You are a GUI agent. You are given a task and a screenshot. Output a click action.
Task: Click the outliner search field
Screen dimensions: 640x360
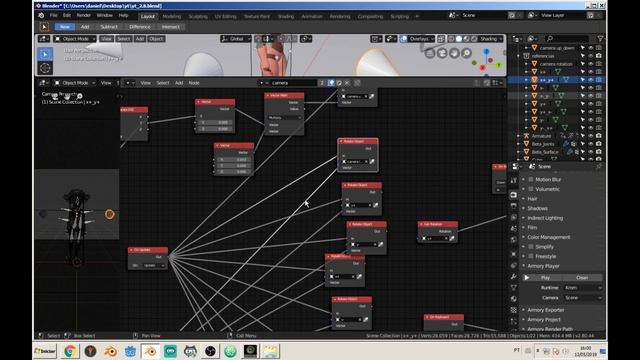coord(567,38)
